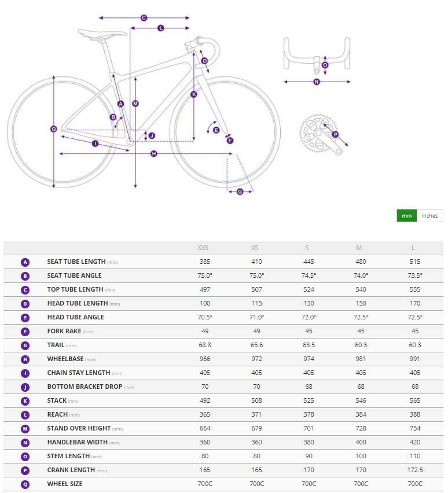
Task: Click the B icon beside Seat Tube Angle
Action: click(25, 275)
